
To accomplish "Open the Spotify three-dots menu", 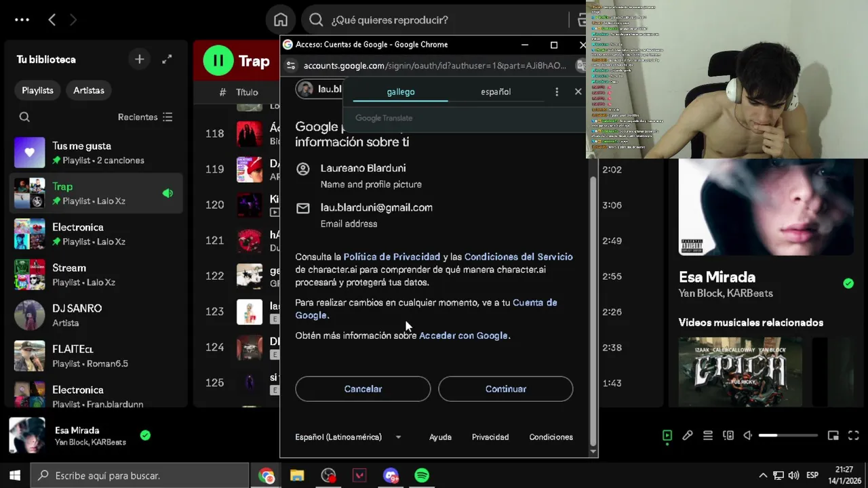I will coord(22,20).
